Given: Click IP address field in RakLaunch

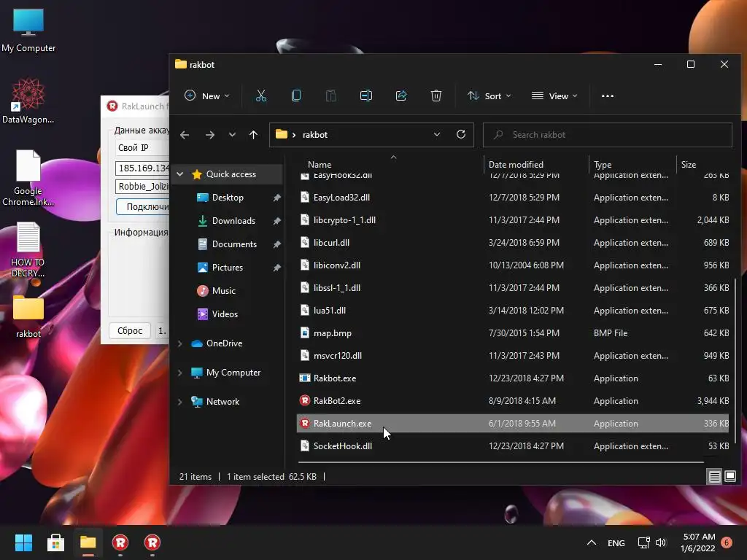Looking at the screenshot, I should point(142,168).
